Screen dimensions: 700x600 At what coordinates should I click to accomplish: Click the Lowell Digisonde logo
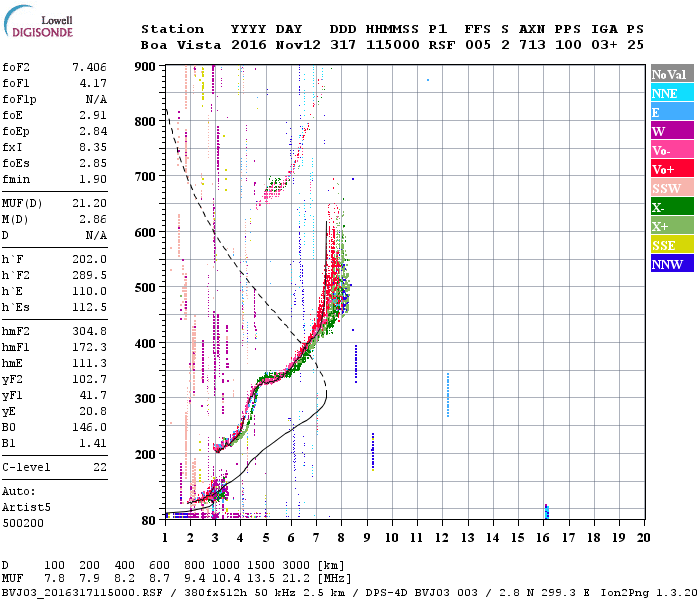pyautogui.click(x=39, y=22)
